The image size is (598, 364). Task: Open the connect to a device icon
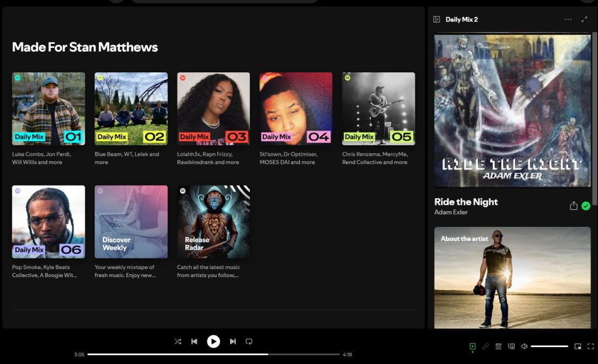click(512, 346)
